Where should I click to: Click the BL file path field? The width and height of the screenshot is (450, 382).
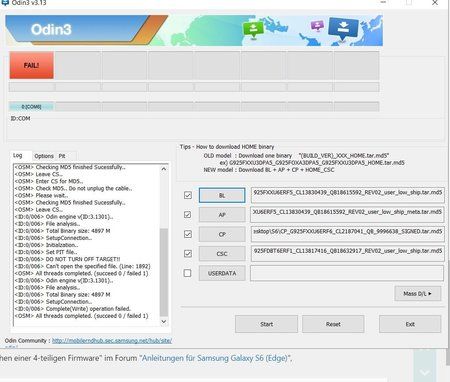click(347, 195)
